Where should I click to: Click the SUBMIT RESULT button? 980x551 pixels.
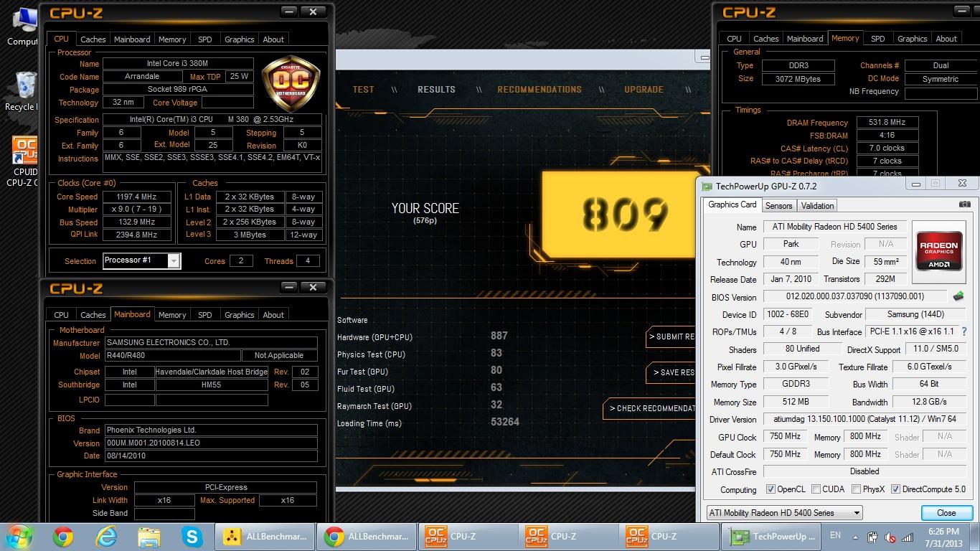pos(670,336)
